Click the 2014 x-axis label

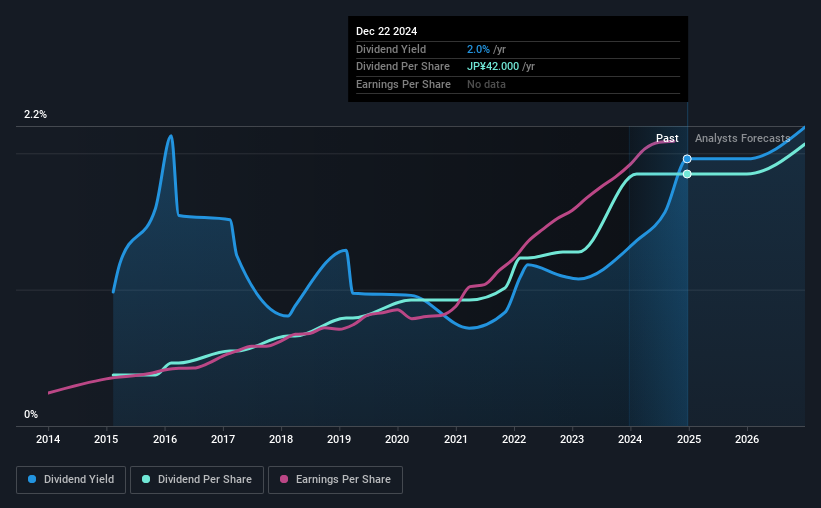pos(48,439)
